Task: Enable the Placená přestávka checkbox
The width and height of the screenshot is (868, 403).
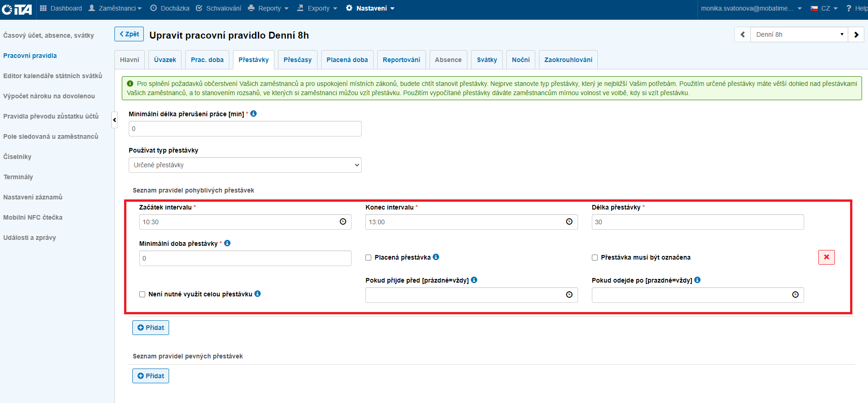Action: [369, 258]
